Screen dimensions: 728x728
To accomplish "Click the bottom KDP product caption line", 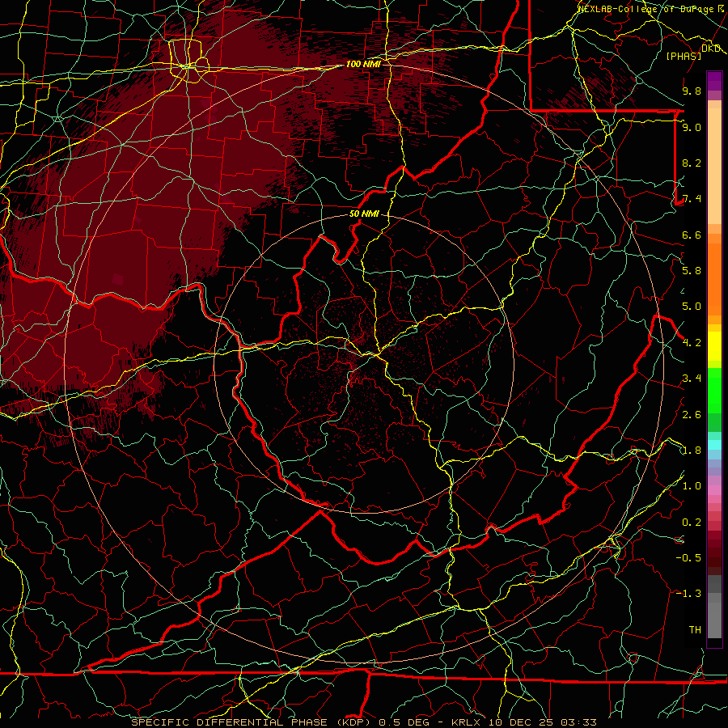I will tap(364, 722).
